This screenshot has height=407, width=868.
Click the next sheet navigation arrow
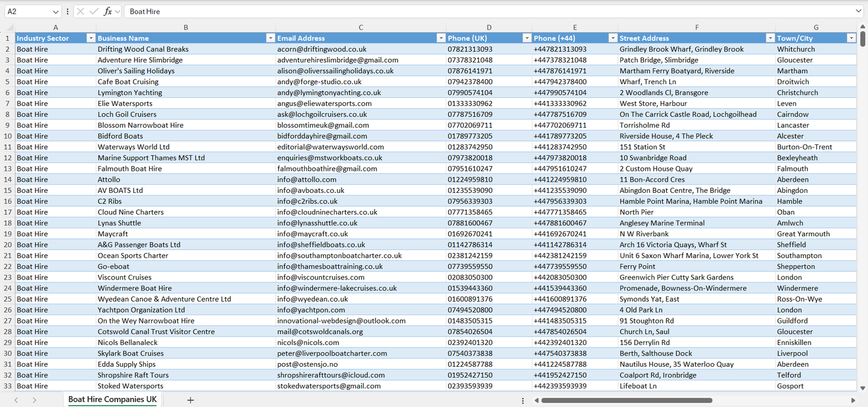coord(34,400)
